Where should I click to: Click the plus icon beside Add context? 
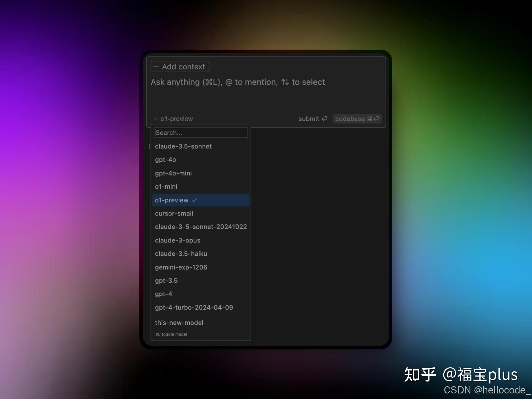pyautogui.click(x=156, y=66)
